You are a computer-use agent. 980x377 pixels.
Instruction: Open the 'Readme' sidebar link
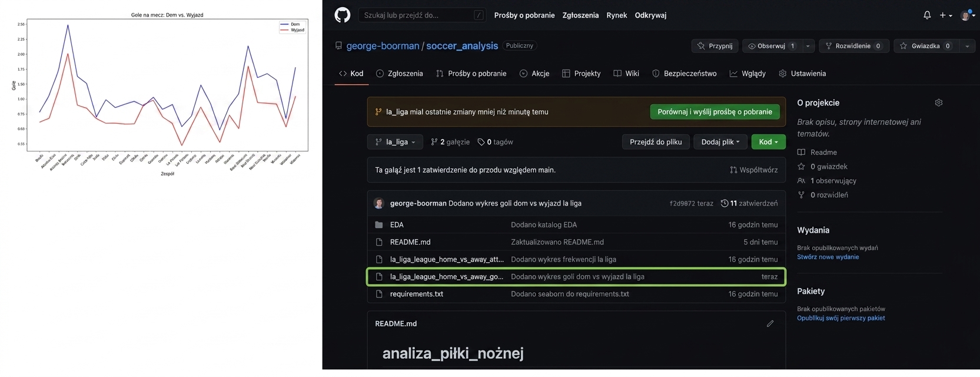[817, 153]
